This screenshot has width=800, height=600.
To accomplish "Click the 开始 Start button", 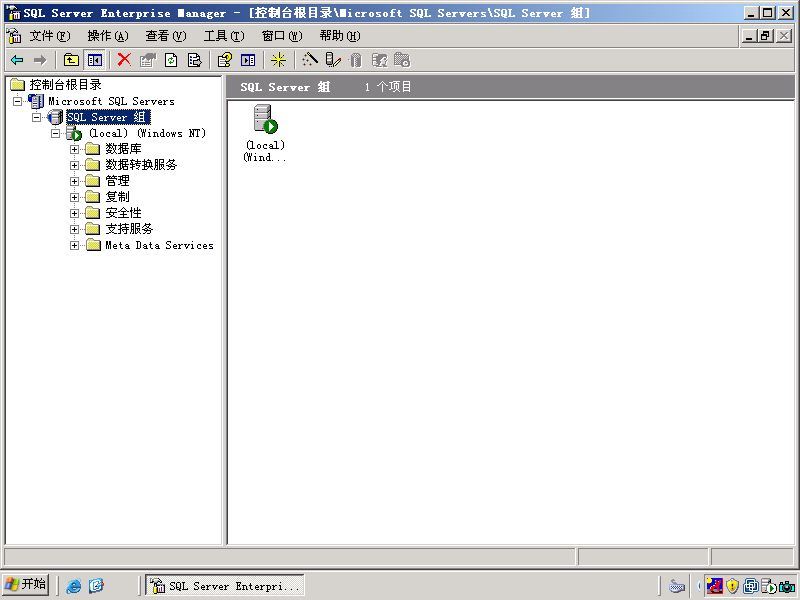I will click(x=26, y=584).
